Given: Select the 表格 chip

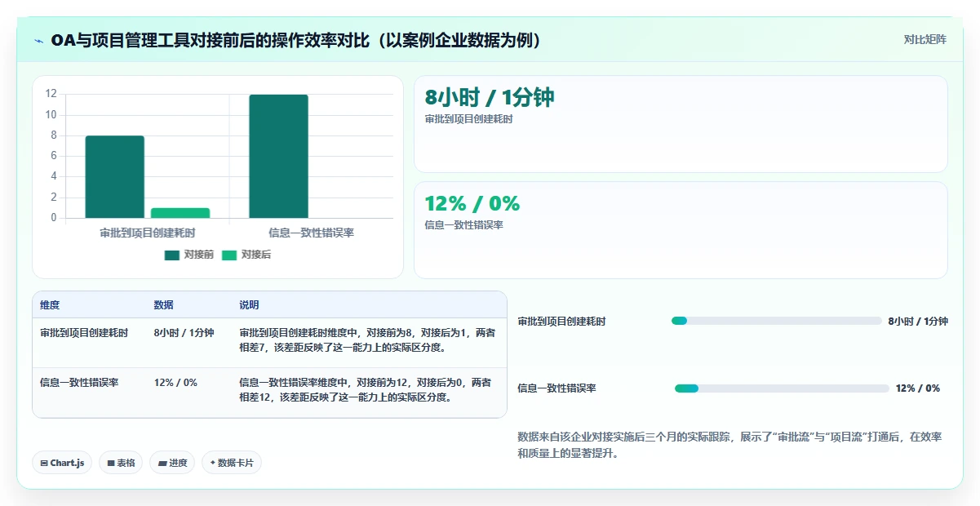Looking at the screenshot, I should click(121, 463).
